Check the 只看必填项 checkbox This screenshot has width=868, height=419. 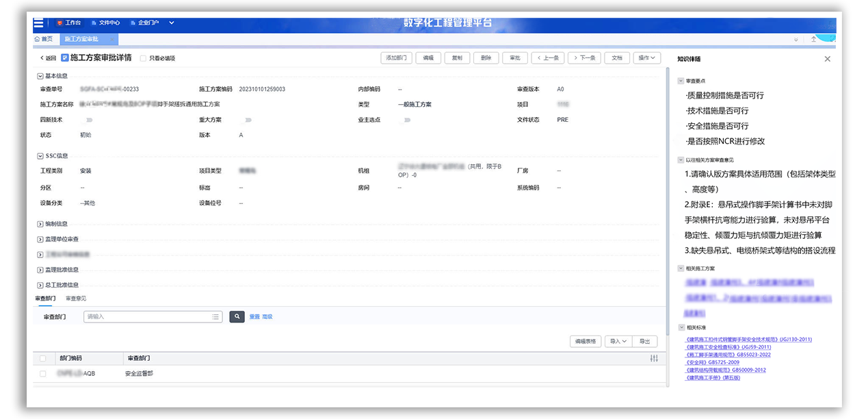143,58
